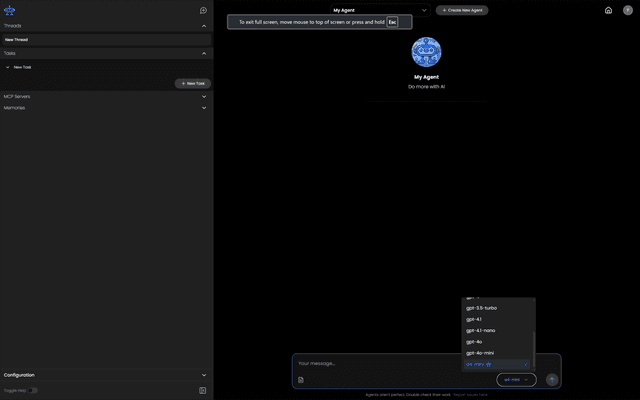Choose gpt-3.5-turbo in the model list
This screenshot has width=640, height=400.
[x=481, y=308]
